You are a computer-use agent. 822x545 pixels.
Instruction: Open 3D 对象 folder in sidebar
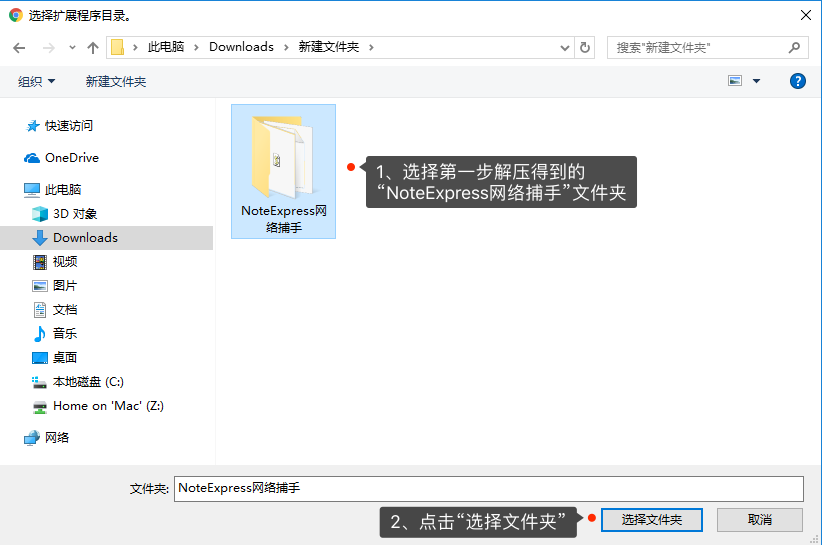pyautogui.click(x=64, y=214)
